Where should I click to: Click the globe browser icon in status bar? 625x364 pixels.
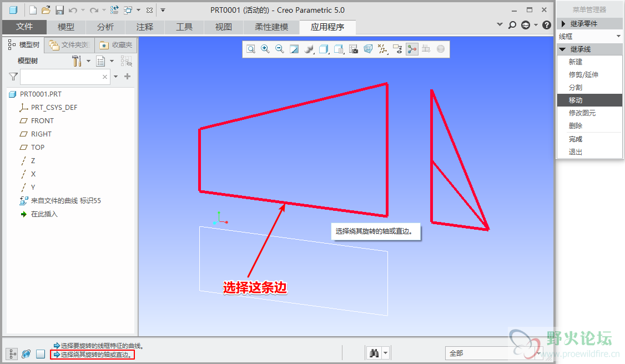coord(26,353)
